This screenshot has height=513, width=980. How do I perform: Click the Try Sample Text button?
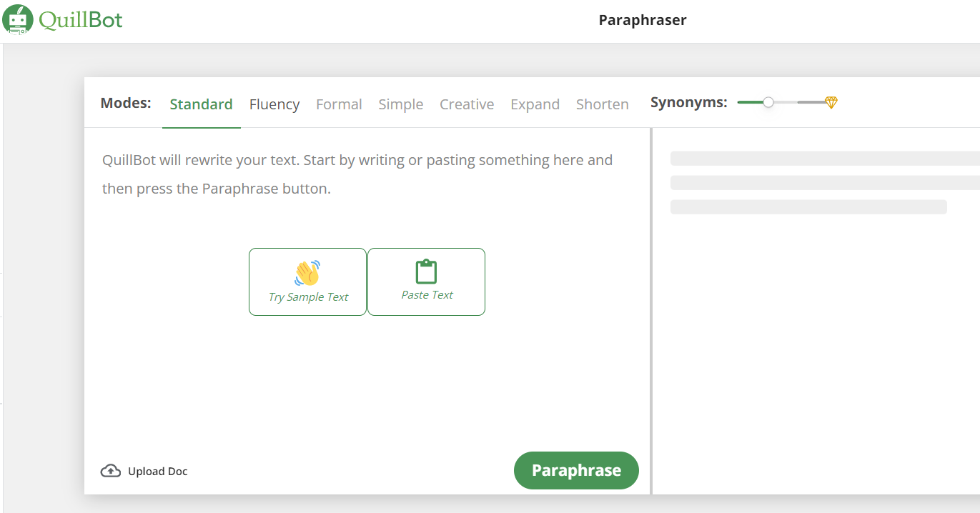coord(307,282)
